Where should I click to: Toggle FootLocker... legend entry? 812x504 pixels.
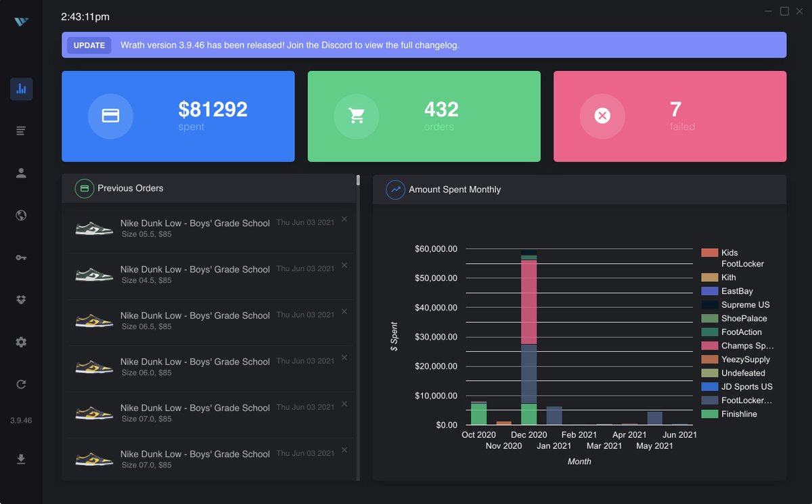[737, 400]
